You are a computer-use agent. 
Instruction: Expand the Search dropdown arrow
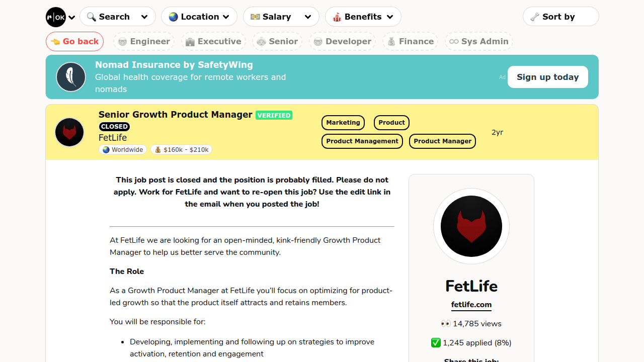click(x=144, y=17)
